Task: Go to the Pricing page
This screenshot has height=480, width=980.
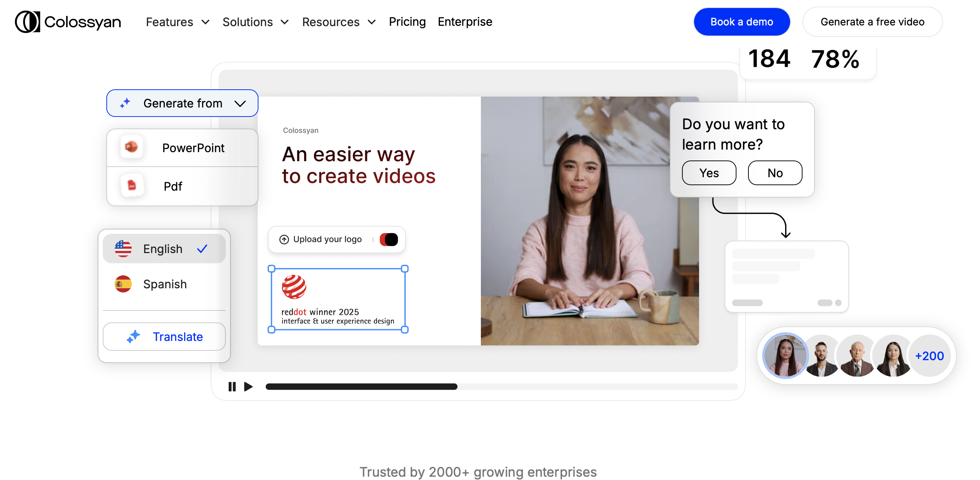Action: point(407,22)
